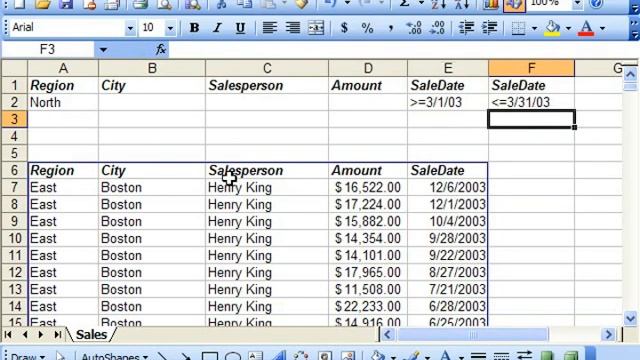Viewport: 640px width, 360px height.
Task: Click amount cell $ 22,233.00
Action: (x=368, y=307)
